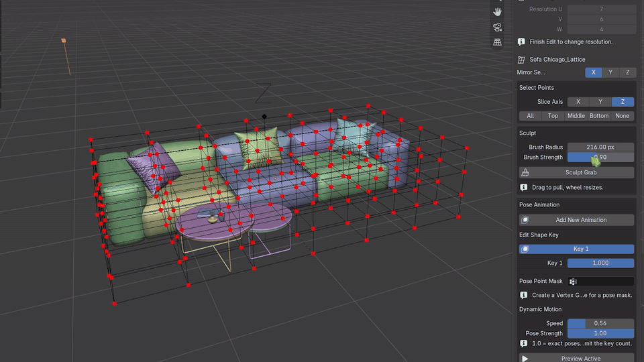Click 'Pose Animation' section header
Viewport: 644px width, 362px height.
tap(539, 205)
